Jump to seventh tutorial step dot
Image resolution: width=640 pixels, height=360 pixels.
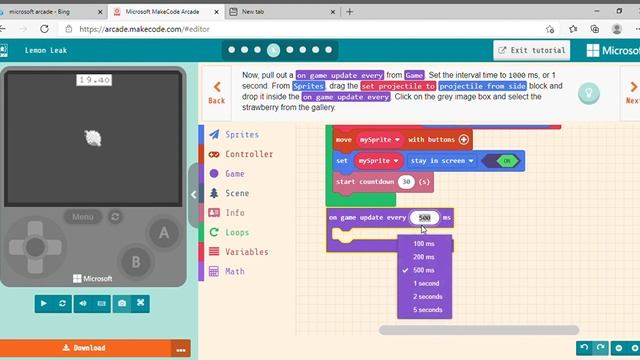(316, 50)
